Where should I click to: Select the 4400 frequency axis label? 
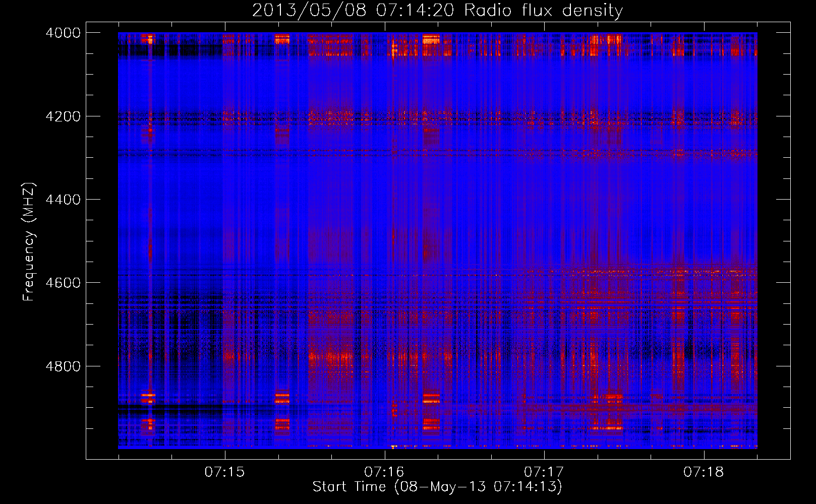coord(63,200)
